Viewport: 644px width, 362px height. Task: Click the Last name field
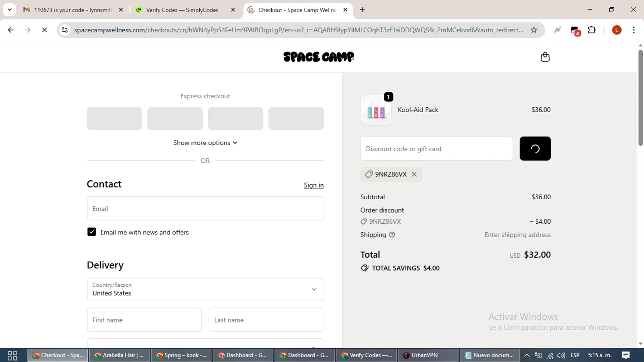(266, 320)
